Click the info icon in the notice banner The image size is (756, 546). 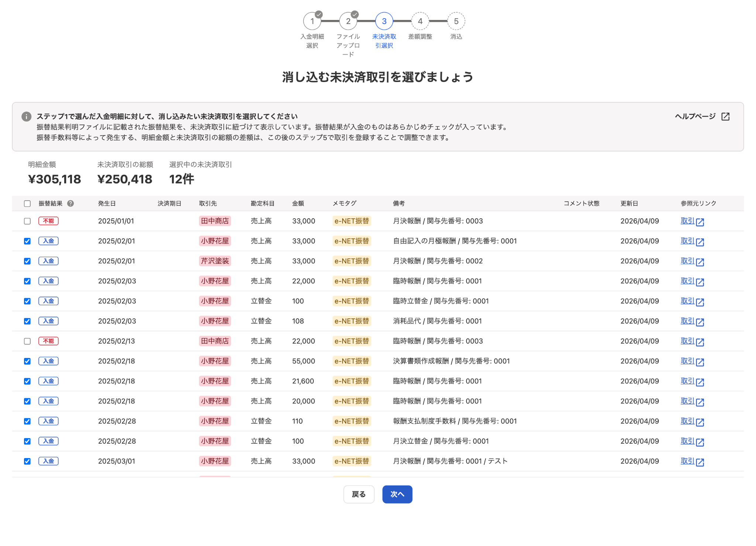[27, 116]
